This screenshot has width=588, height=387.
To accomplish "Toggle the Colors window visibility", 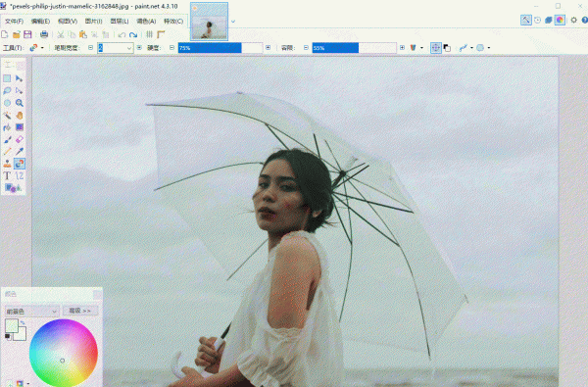I will pos(560,21).
